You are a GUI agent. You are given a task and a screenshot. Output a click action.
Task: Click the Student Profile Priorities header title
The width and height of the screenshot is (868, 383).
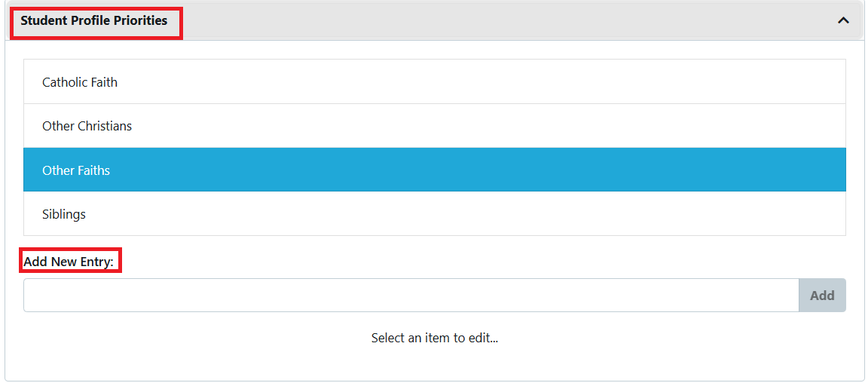94,20
